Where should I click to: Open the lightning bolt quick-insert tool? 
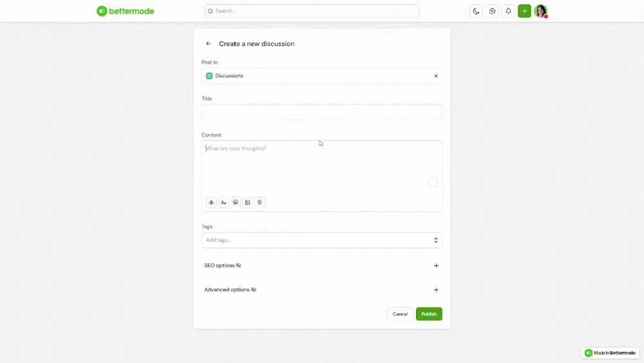(x=211, y=202)
